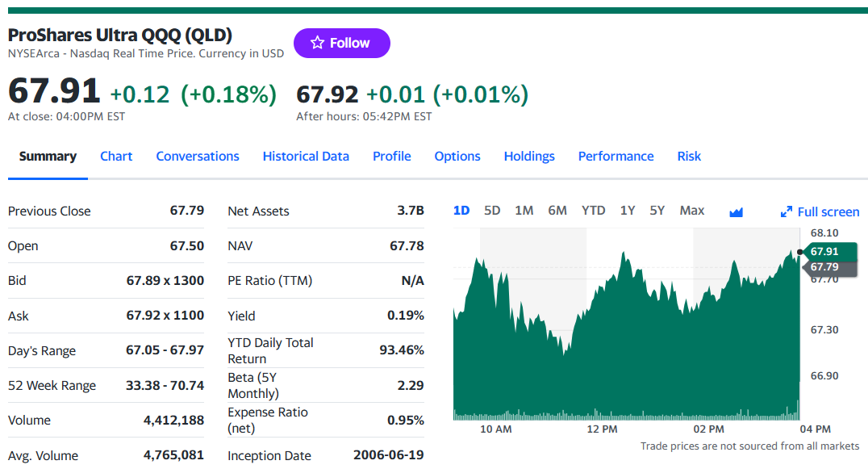The width and height of the screenshot is (868, 469).
Task: Click the star icon on Follow button
Action: (x=317, y=43)
